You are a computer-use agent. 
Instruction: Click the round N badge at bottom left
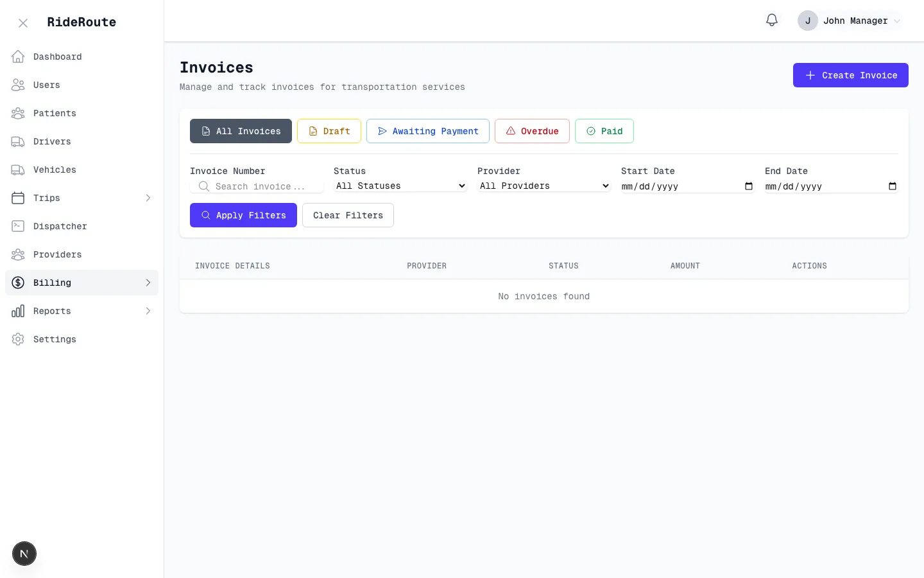coord(24,554)
